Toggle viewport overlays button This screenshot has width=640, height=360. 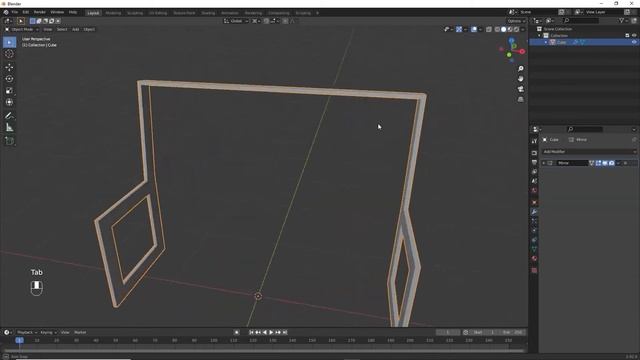tap(474, 29)
